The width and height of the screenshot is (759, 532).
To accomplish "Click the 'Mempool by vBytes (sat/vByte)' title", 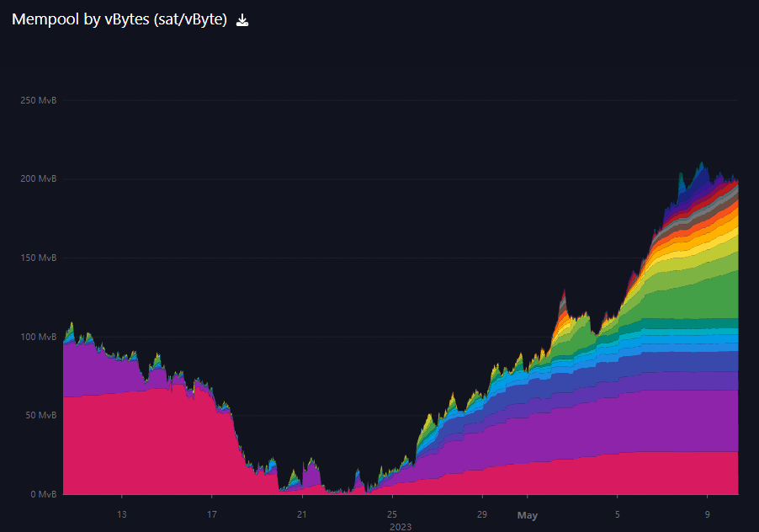I will tap(119, 19).
